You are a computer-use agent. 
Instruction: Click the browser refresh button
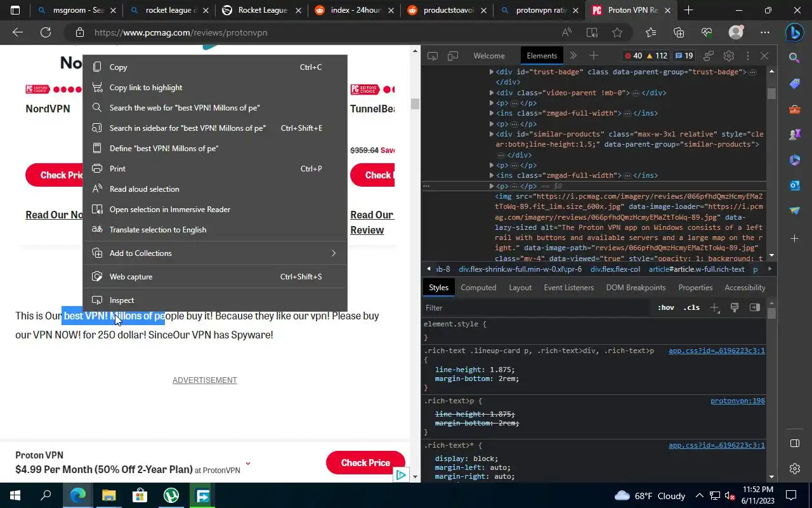[46, 32]
